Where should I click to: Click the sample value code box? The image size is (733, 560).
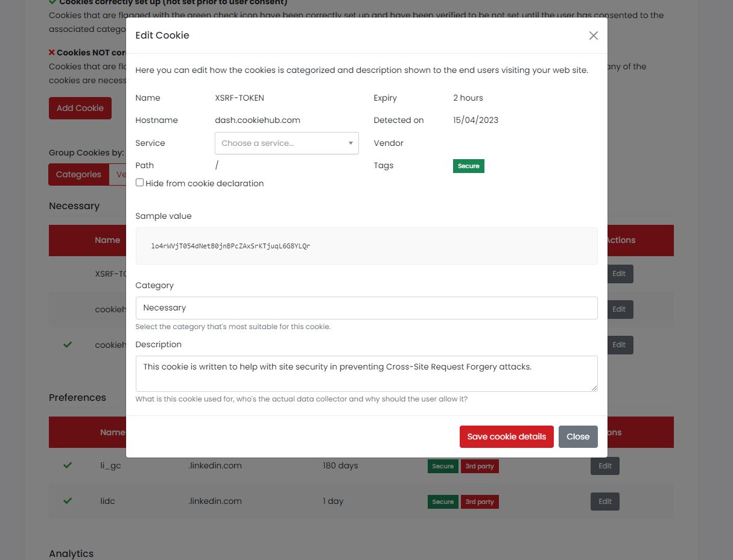click(x=366, y=246)
